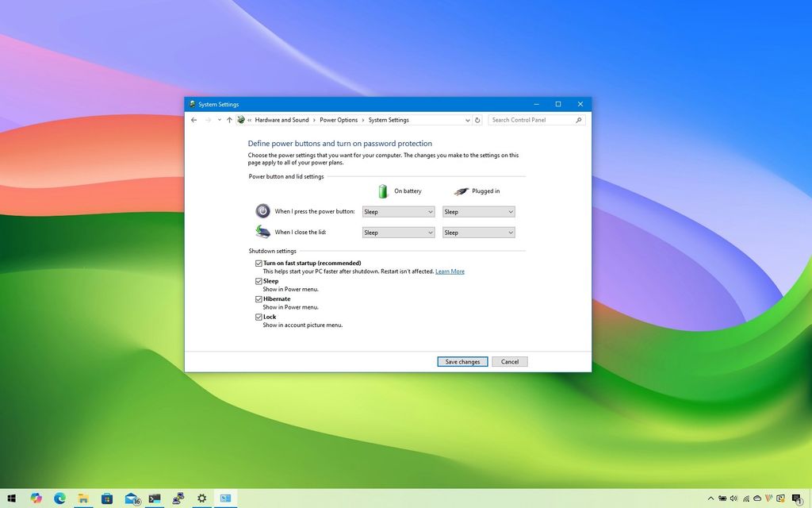This screenshot has height=508, width=812.
Task: Click the up arrow navigation icon in toolbar
Action: coord(228,120)
